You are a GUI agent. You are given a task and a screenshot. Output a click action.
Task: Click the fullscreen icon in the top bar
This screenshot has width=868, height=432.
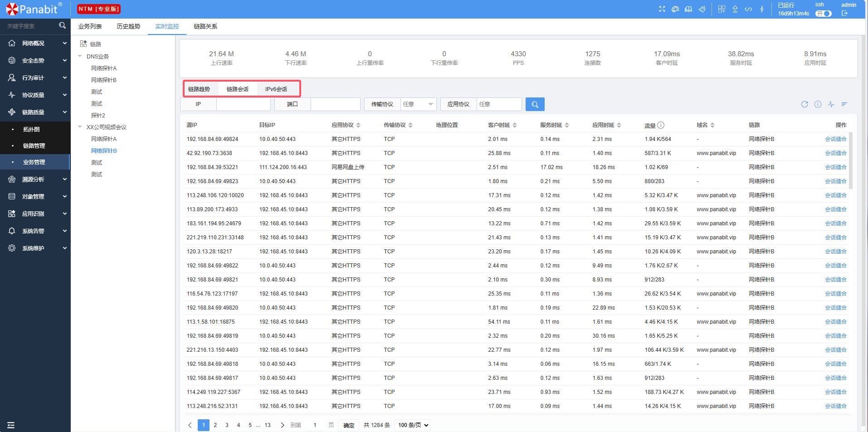click(x=662, y=9)
